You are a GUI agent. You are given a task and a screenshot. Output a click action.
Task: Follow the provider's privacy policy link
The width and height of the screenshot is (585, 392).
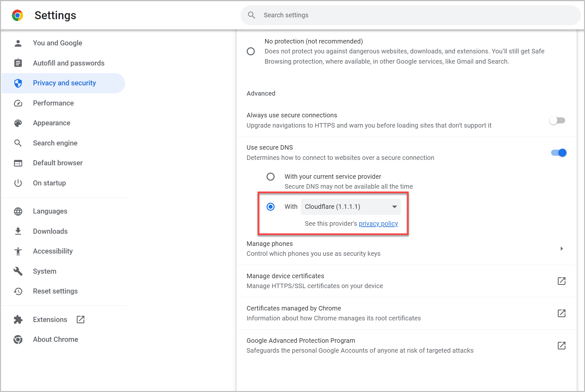pos(378,224)
